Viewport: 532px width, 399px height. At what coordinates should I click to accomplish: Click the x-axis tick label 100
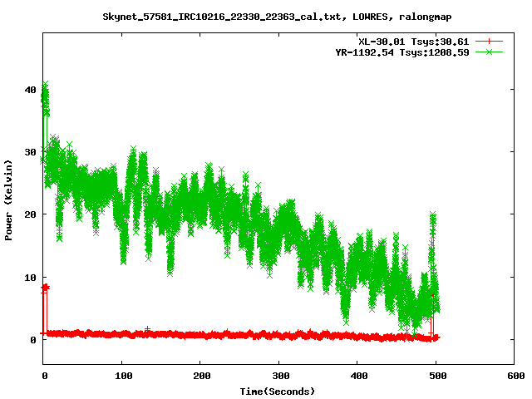123,376
